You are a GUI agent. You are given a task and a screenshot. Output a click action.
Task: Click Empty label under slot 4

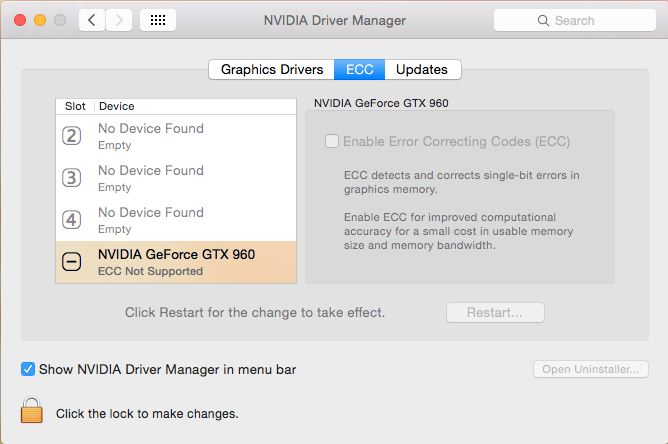(115, 229)
